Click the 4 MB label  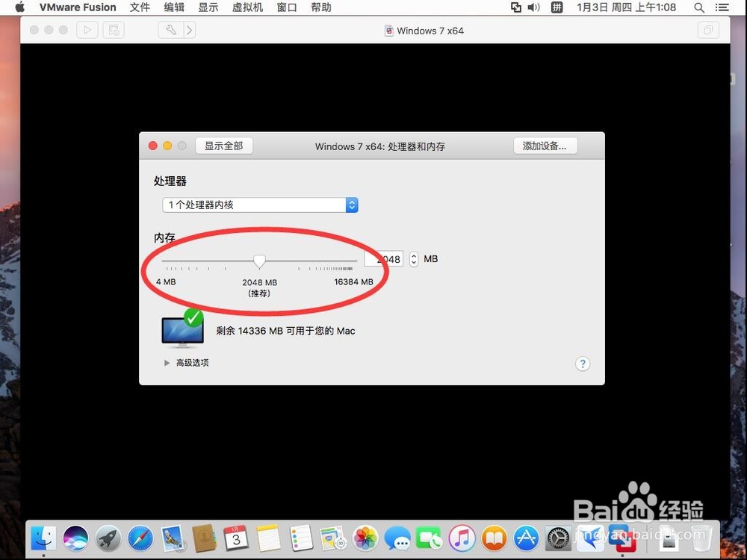(x=166, y=282)
